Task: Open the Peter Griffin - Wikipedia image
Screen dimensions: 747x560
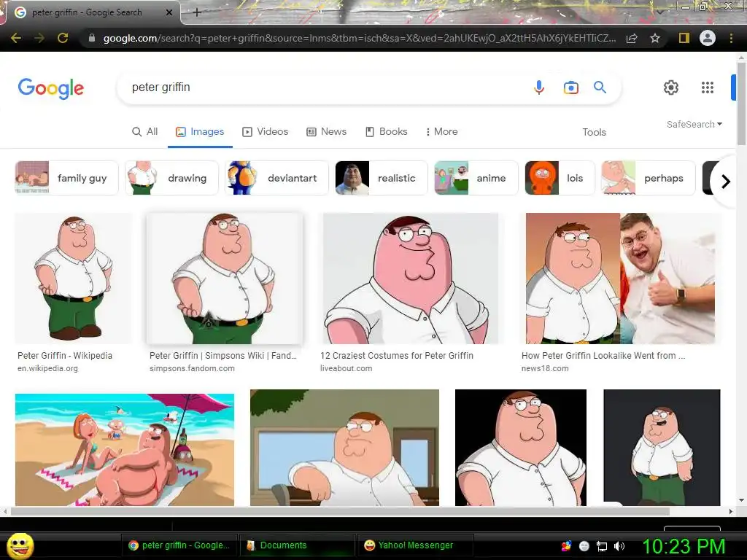Action: tap(74, 278)
